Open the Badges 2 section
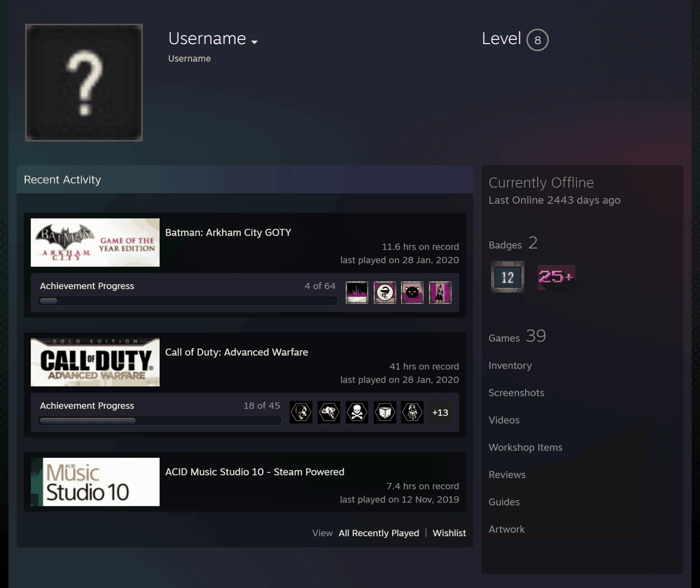This screenshot has width=700, height=588. (x=513, y=243)
